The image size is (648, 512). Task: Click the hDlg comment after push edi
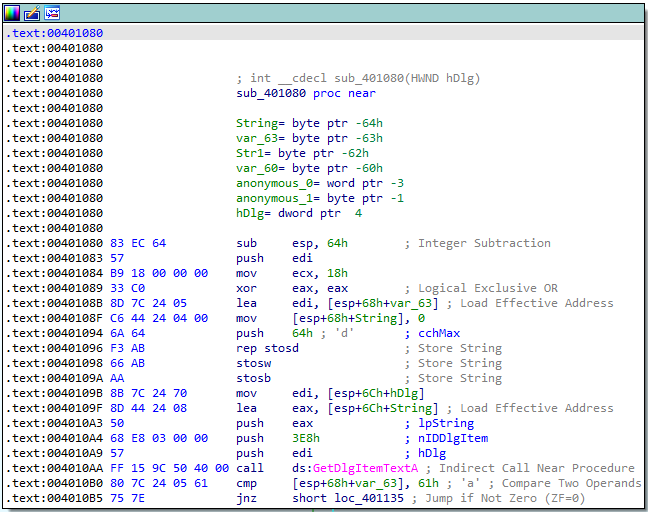[432, 453]
